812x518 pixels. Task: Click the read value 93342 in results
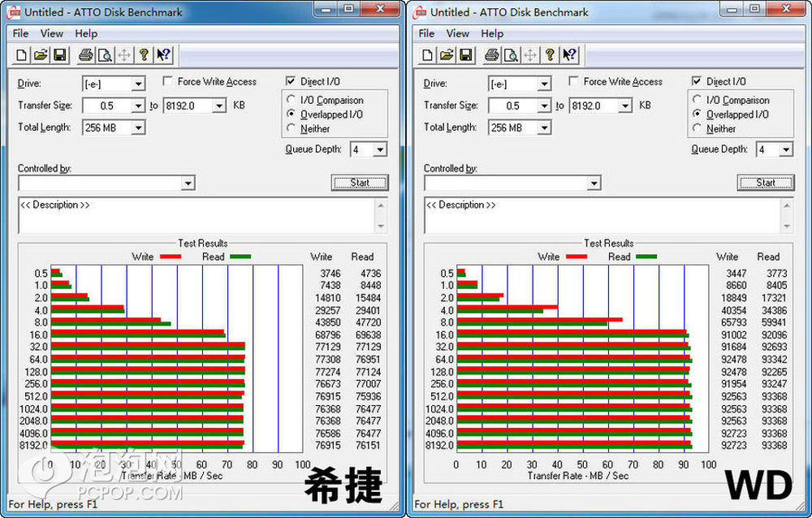(774, 360)
